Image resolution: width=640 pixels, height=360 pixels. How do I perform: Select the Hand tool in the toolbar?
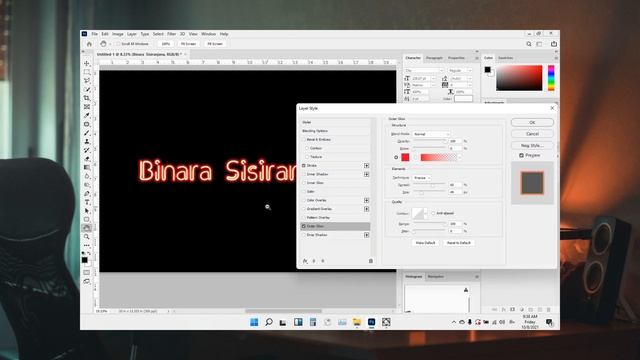click(x=87, y=228)
